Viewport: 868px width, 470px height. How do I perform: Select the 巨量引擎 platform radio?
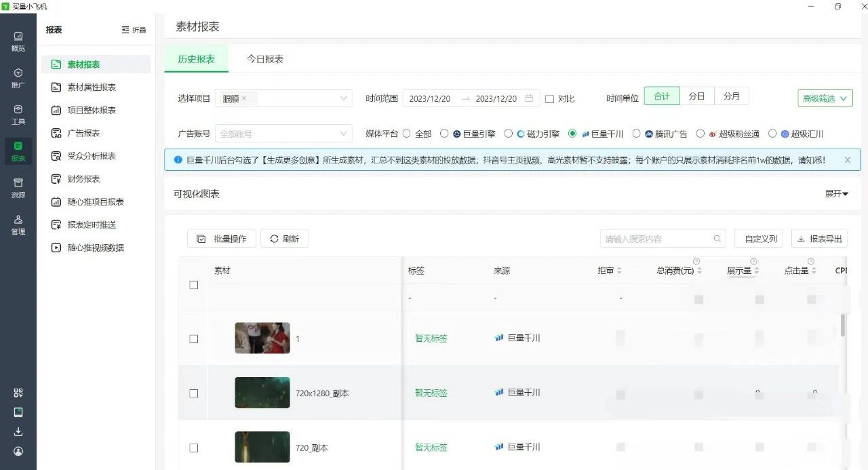click(x=444, y=134)
